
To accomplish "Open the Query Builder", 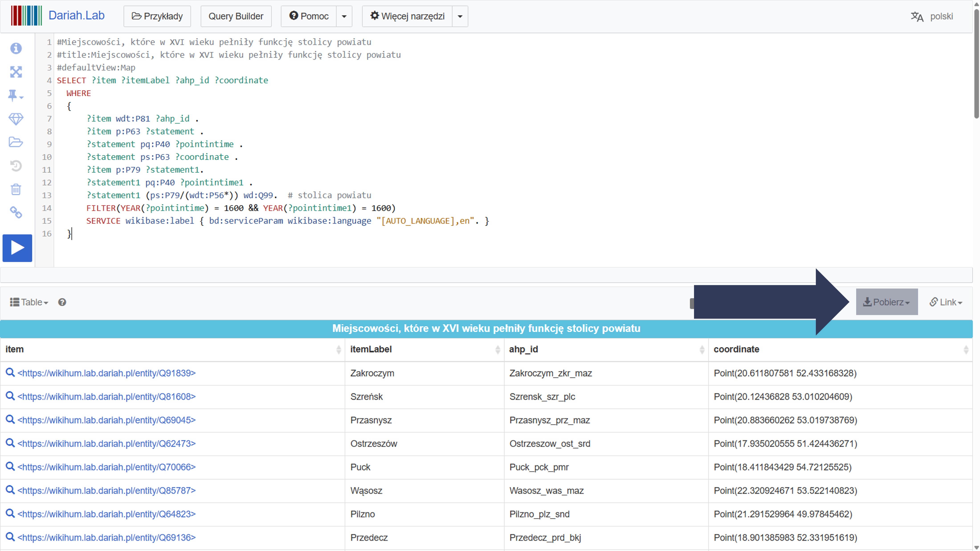I will [236, 16].
